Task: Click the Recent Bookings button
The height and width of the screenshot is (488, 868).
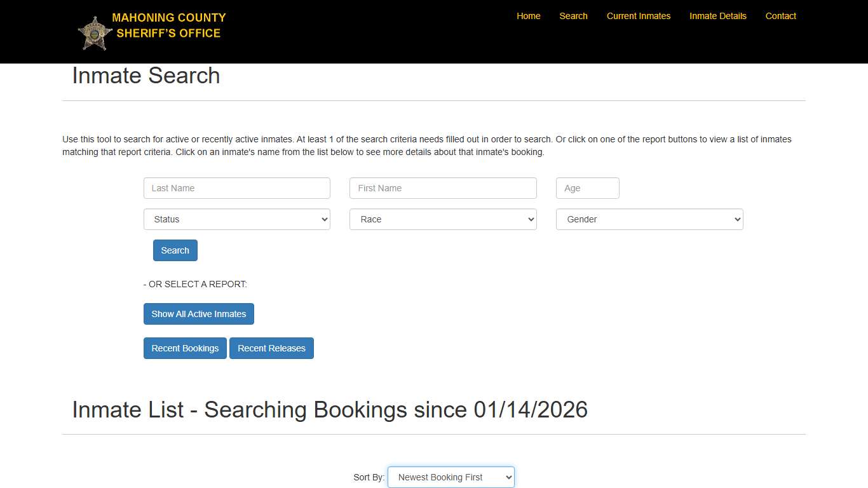Action: coord(185,348)
